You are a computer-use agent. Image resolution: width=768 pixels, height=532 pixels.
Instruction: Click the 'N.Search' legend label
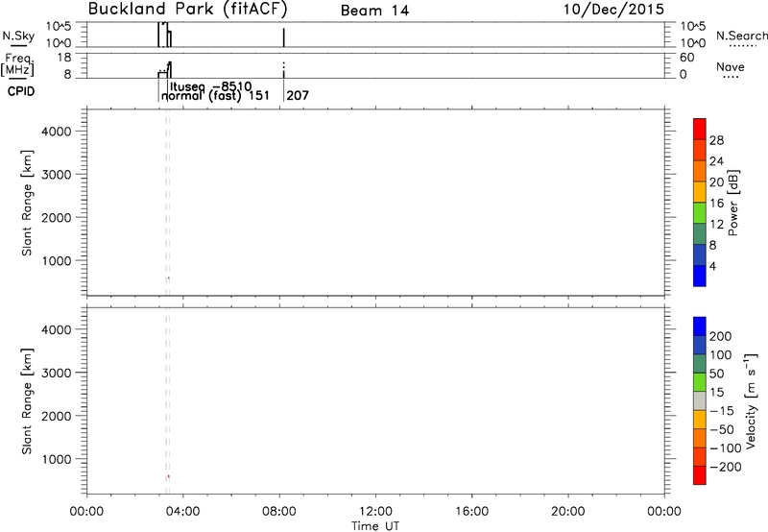pyautogui.click(x=741, y=36)
